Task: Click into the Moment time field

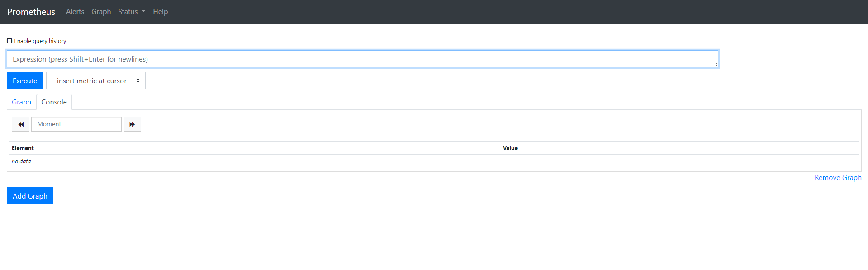Action: coord(76,124)
